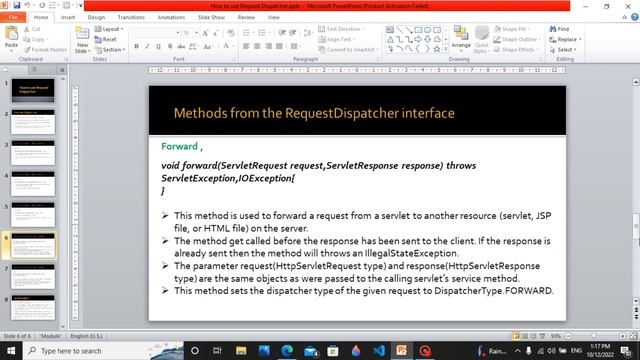
Task: Switch to the Design tab
Action: tap(96, 18)
